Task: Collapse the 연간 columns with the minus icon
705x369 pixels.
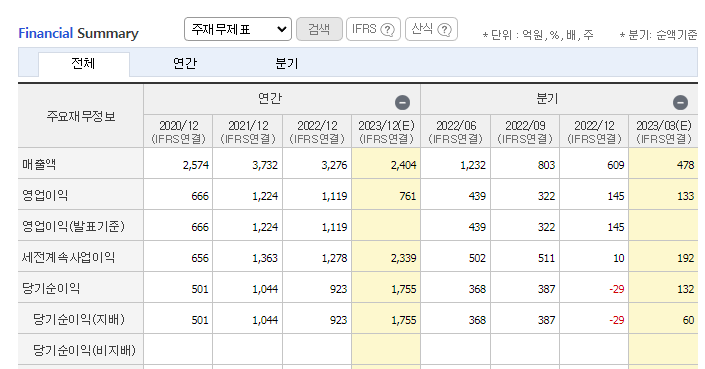Action: [x=402, y=102]
